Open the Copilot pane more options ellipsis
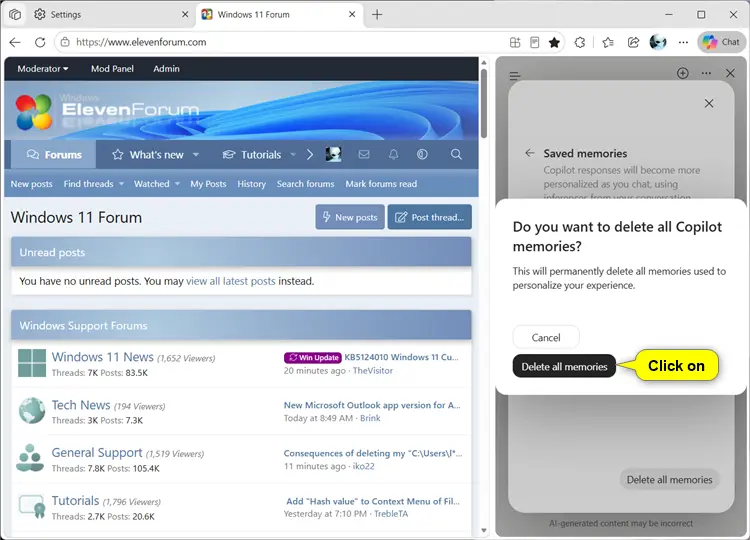750x540 pixels. click(706, 73)
